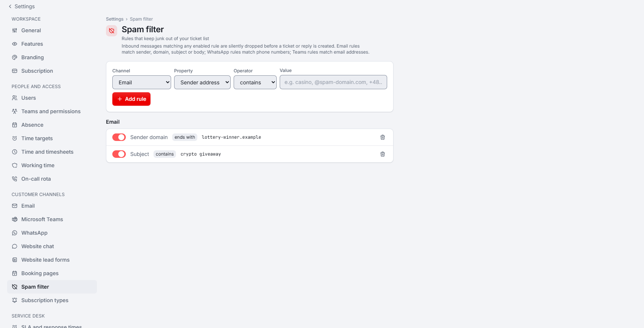Disable the Sender domain lottery-winner.example rule

click(119, 137)
